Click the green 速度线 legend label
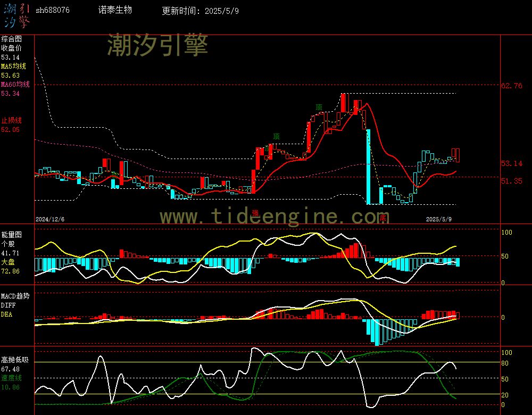This screenshot has height=415, width=532. [12, 378]
